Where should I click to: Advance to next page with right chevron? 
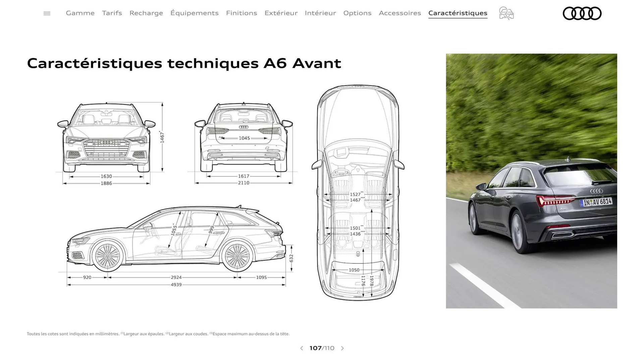point(342,348)
